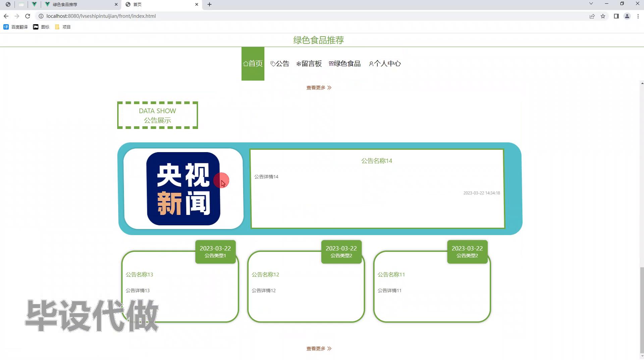Screen dimensions: 644x360
Task: Click the 公告详情13 text
Action: pyautogui.click(x=138, y=290)
